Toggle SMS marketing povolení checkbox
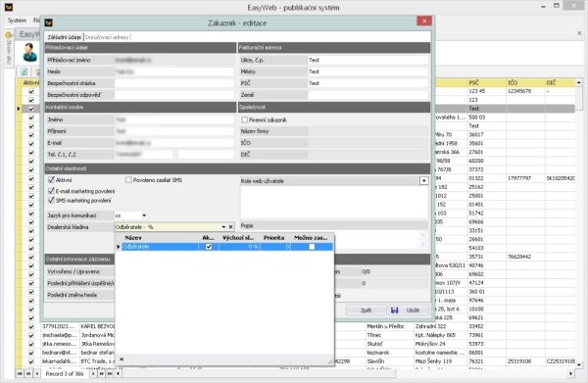This screenshot has width=588, height=383. pyautogui.click(x=51, y=200)
